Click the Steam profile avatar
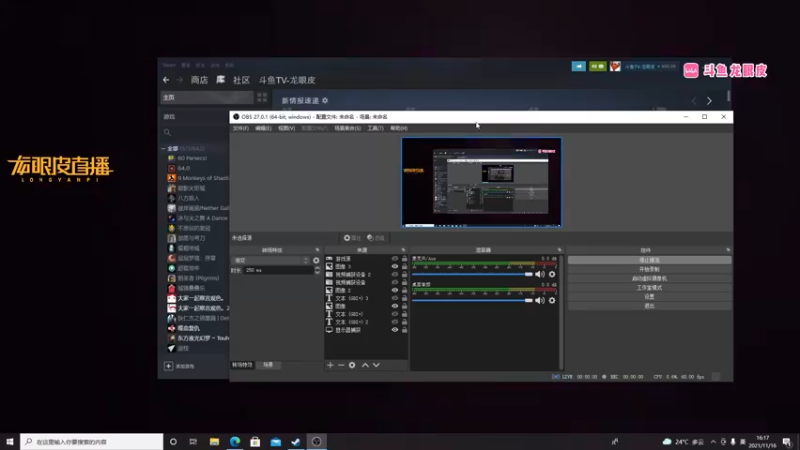This screenshot has width=800, height=450. point(615,66)
